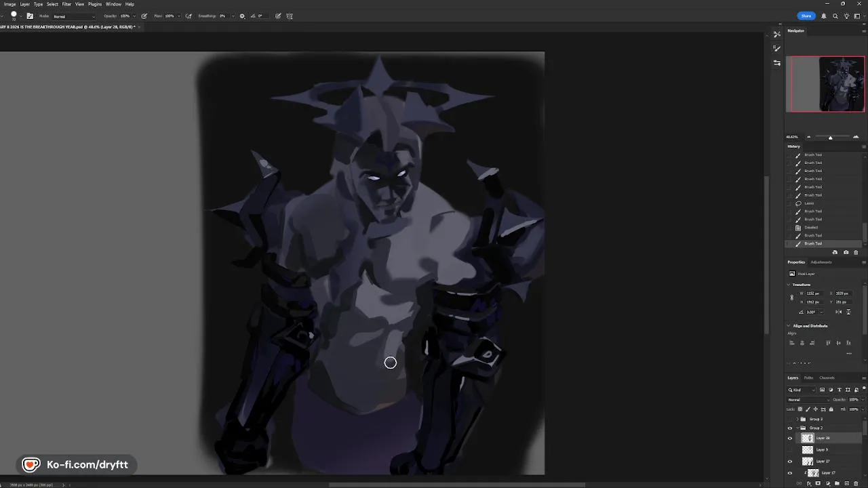The image size is (868, 488).
Task: Open the Select menu
Action: click(x=52, y=4)
